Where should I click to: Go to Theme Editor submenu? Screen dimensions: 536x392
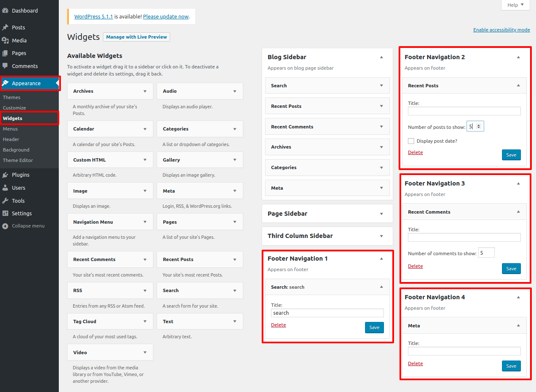18,160
